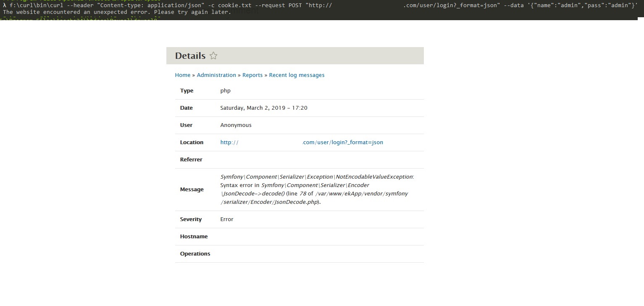Click the curl POST command line in terminal
Screen dimensions: 644x306
point(321,5)
